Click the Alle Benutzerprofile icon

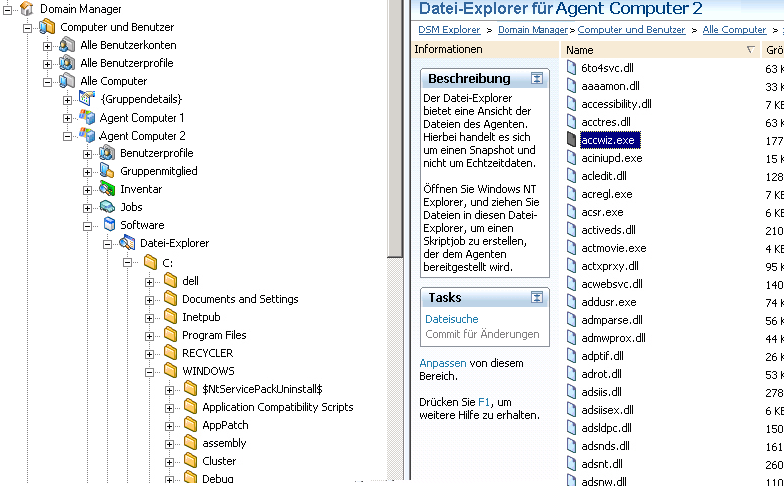[67, 63]
